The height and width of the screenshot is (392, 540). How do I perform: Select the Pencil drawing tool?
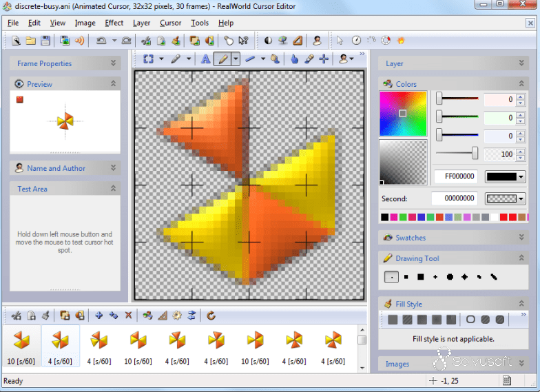222,59
